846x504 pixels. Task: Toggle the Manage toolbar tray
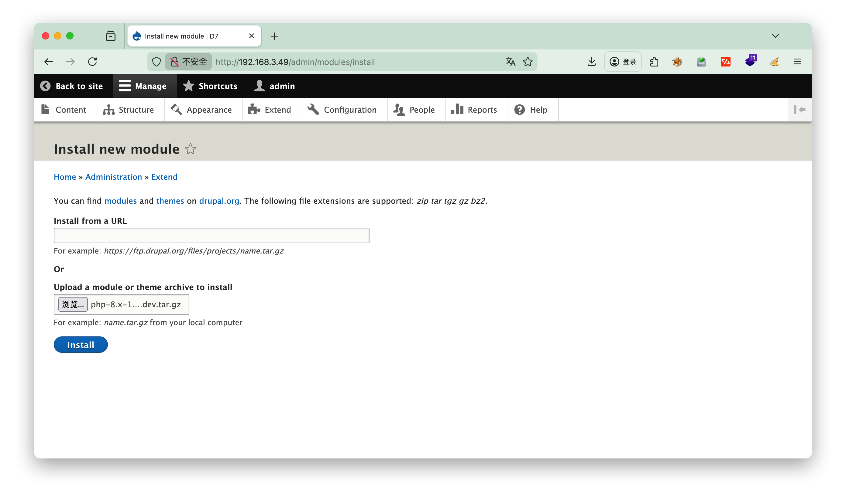tap(143, 86)
